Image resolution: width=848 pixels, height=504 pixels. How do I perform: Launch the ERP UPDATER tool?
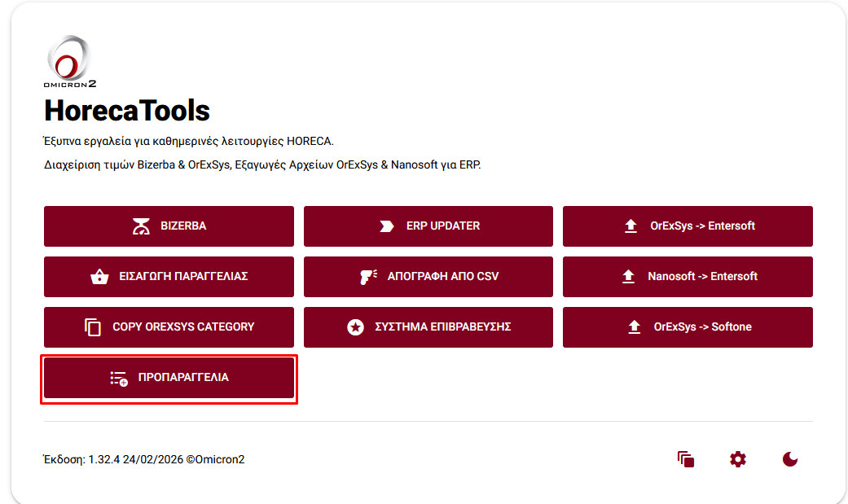443,226
